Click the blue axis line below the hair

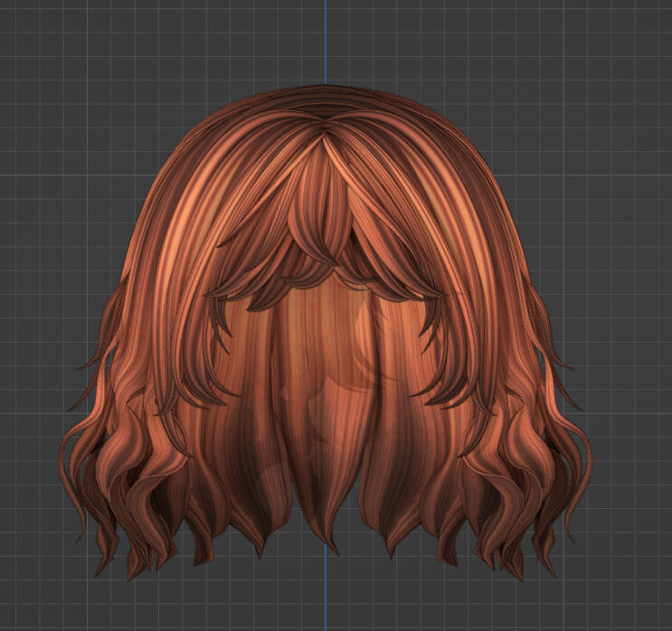[x=326, y=597]
